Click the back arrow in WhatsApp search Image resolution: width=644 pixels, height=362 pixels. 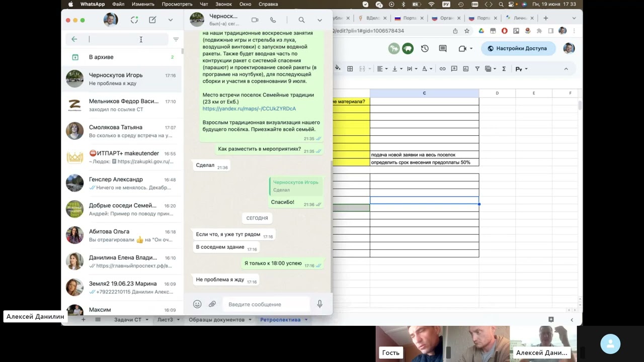pyautogui.click(x=74, y=39)
